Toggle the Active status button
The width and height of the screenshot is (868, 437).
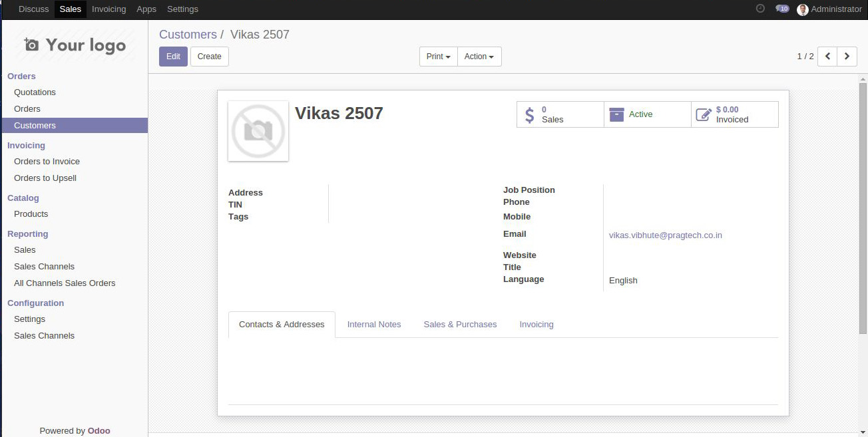click(648, 114)
